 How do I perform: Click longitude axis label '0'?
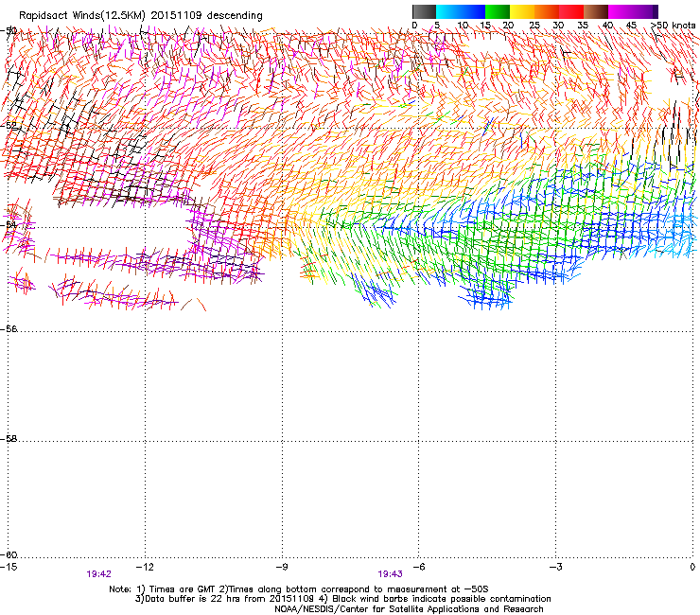point(692,567)
